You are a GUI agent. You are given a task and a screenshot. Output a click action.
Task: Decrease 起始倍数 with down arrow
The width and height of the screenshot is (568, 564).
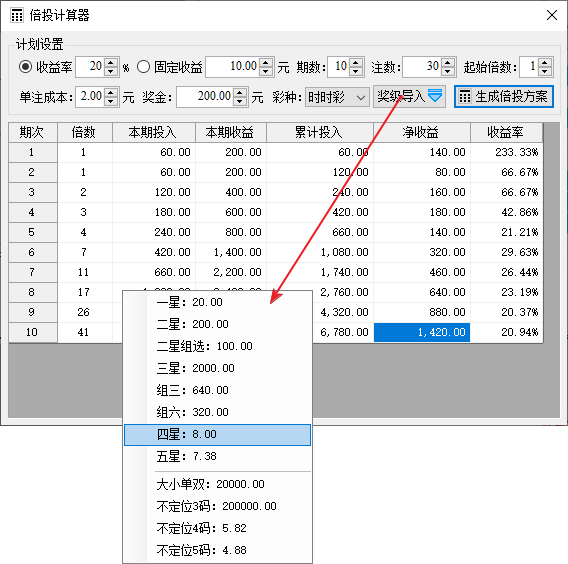[x=544, y=71]
